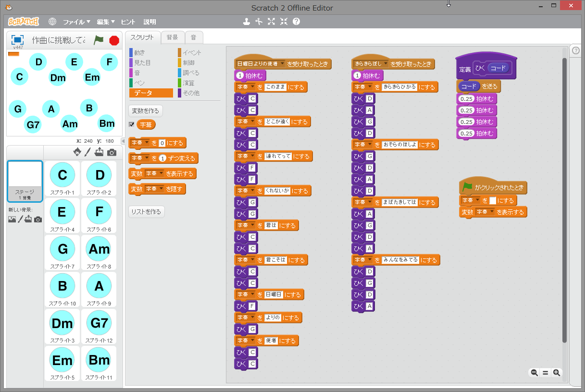Image resolution: width=585 pixels, height=392 pixels.
Task: Select the 動き block category
Action: tap(150, 52)
